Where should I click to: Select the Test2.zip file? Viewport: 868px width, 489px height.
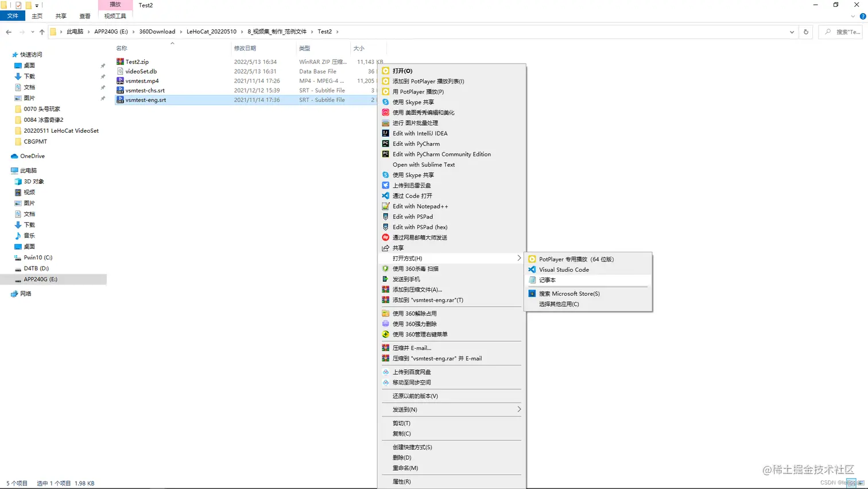pos(137,61)
